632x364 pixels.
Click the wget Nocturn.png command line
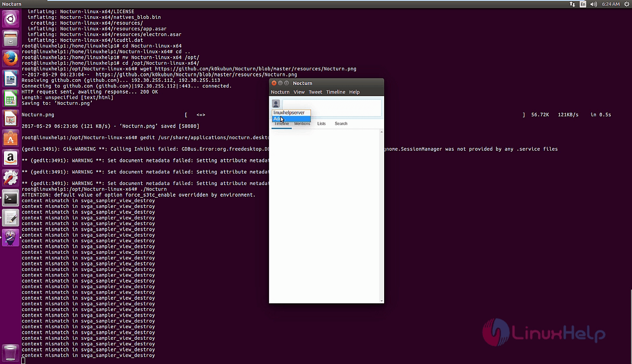click(189, 69)
